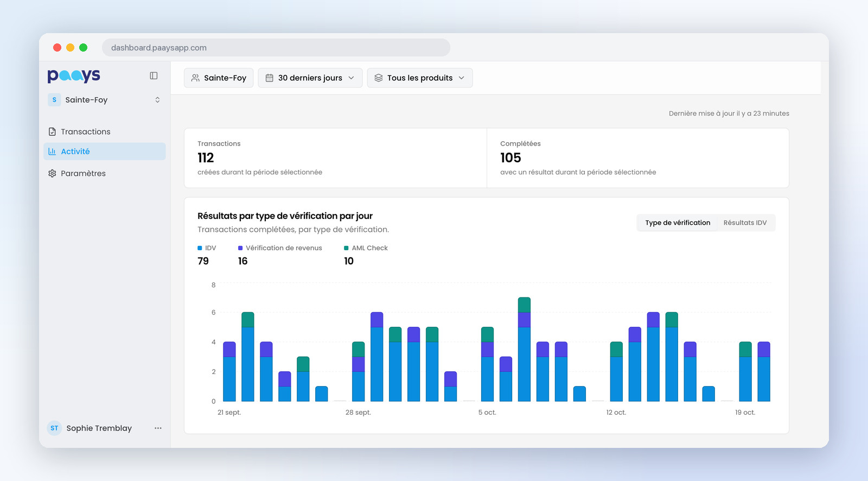Click the Paramètres gear icon
This screenshot has height=481, width=868.
click(x=52, y=173)
